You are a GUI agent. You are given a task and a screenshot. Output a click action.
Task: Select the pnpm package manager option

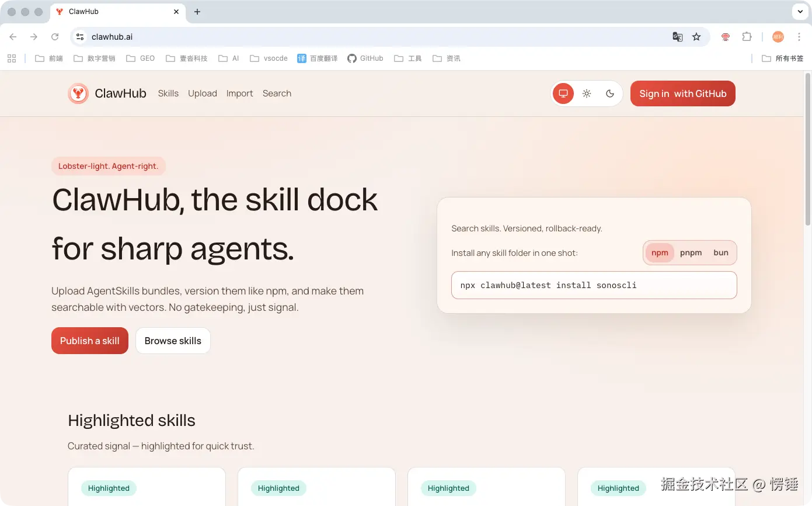691,253
